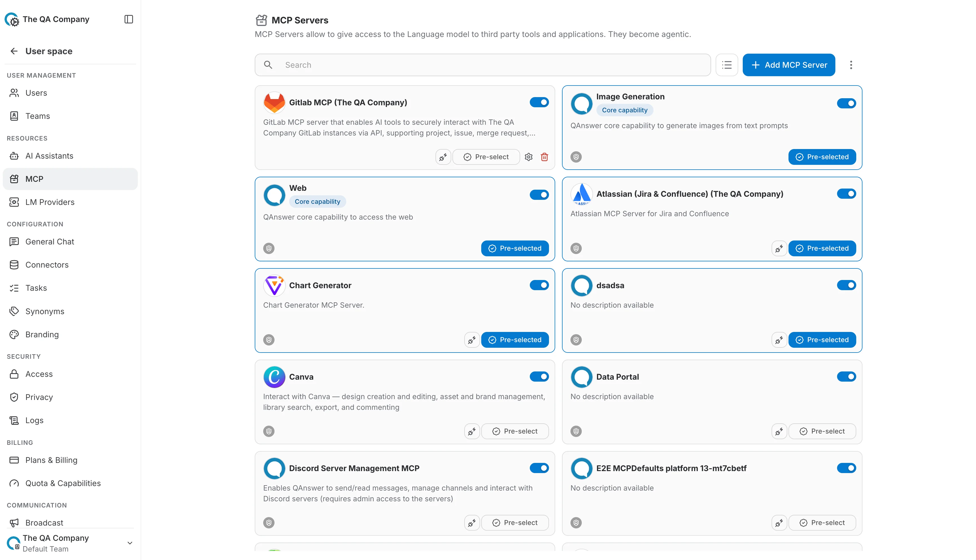Click the Atlassian card shield badge icon
The height and width of the screenshot is (560, 976).
click(x=576, y=248)
